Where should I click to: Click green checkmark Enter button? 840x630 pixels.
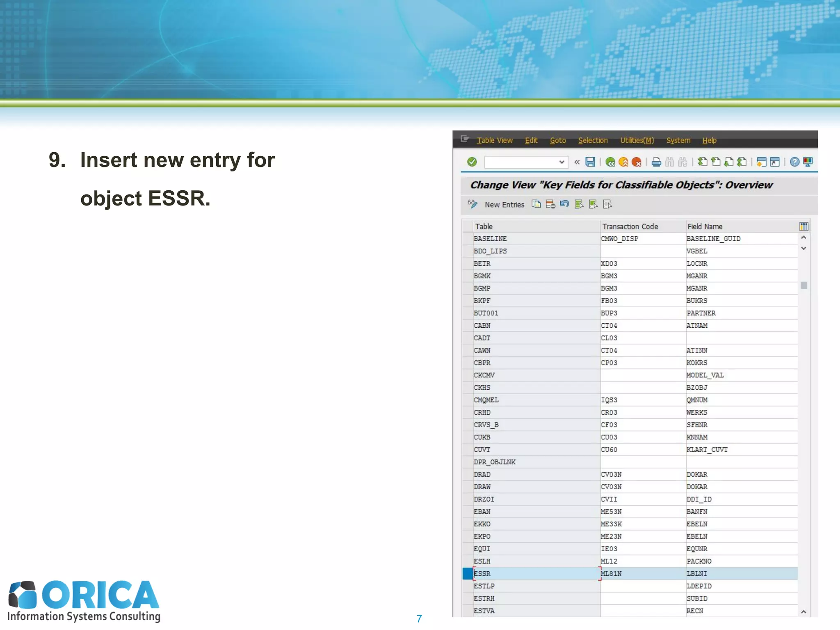coord(472,162)
